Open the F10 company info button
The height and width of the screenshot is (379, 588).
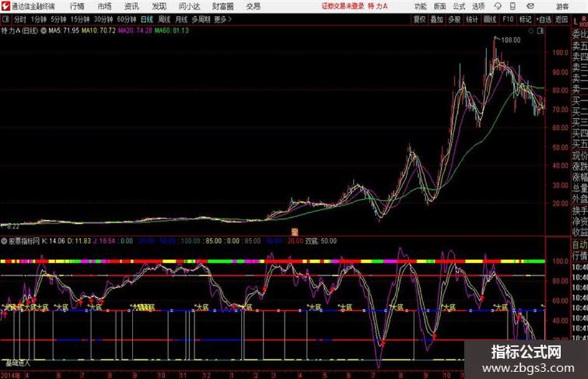pos(508,19)
